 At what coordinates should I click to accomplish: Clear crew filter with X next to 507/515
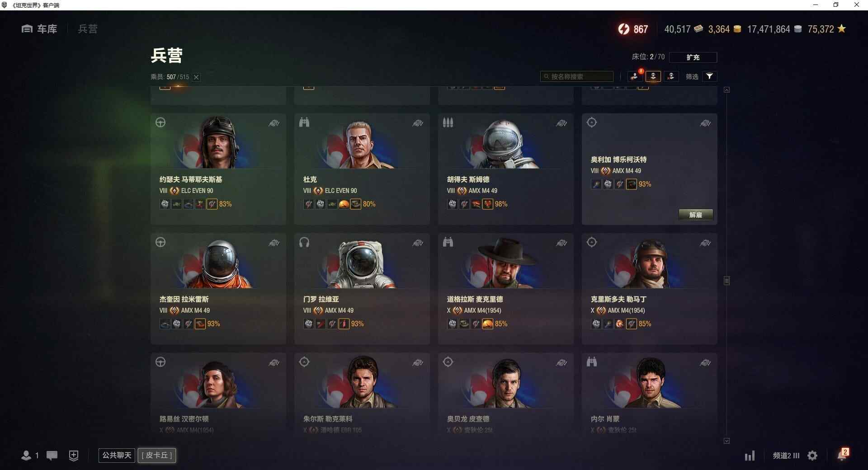tap(196, 77)
